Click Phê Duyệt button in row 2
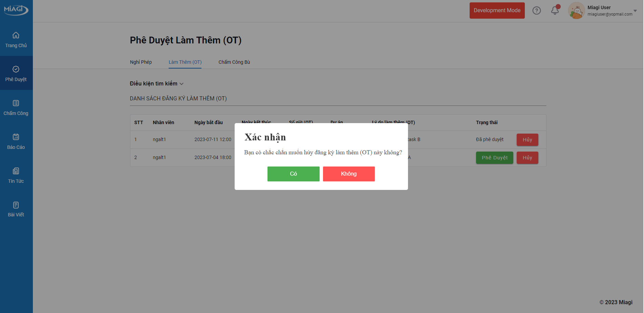Viewport: 644px width, 313px height. [494, 158]
